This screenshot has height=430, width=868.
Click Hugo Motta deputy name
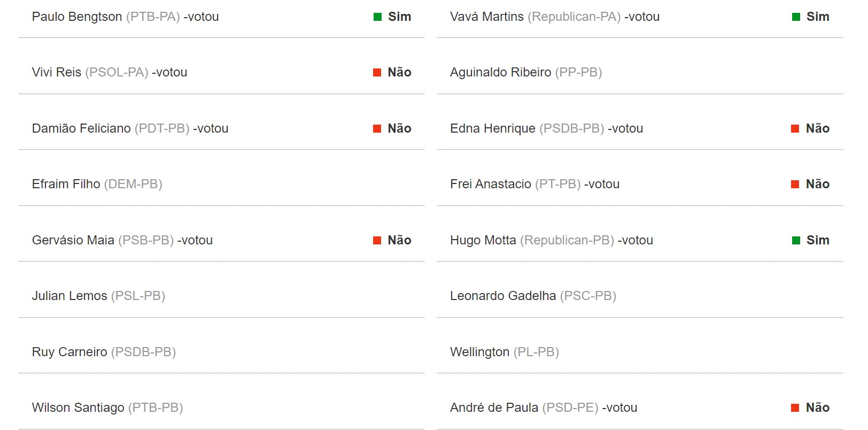tap(483, 240)
